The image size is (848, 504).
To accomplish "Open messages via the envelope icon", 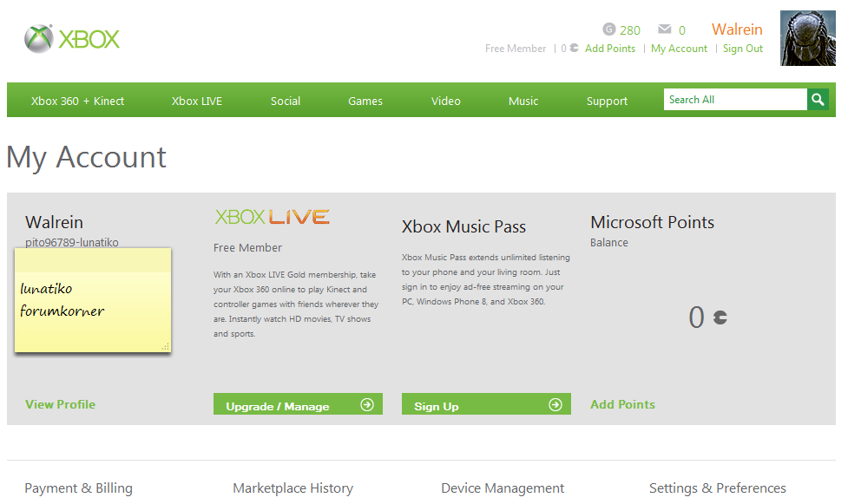I will click(x=665, y=29).
